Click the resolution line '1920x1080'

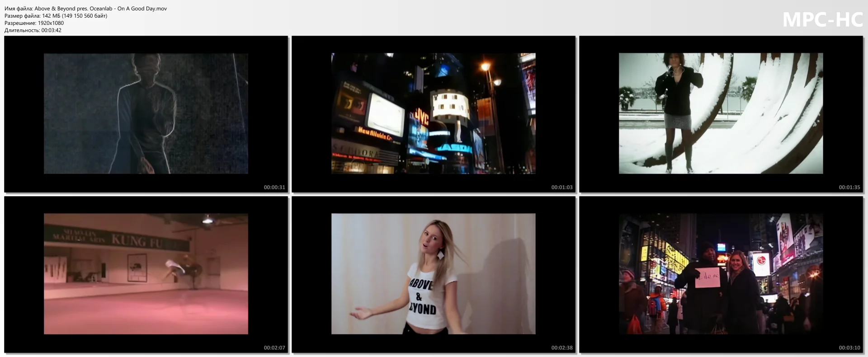[x=34, y=23]
